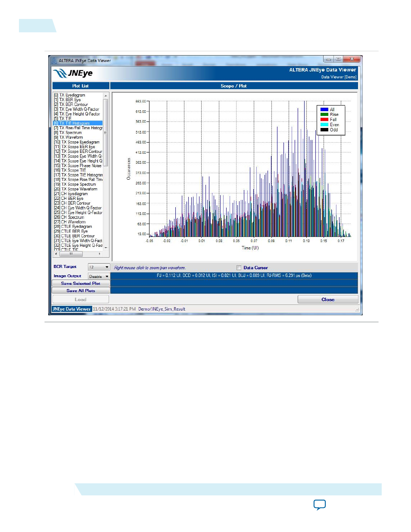Click the blue All legend swatch
The width and height of the screenshot is (411, 532).
click(x=324, y=109)
